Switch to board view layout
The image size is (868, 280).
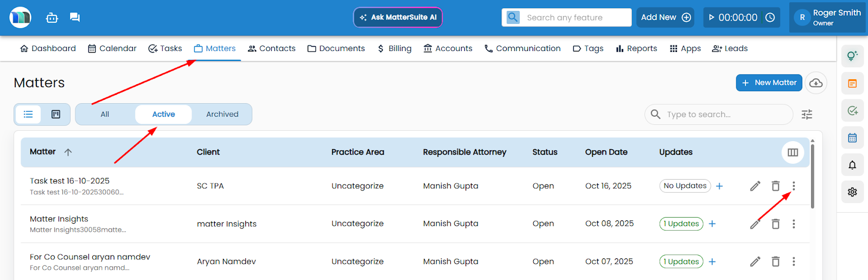click(x=56, y=114)
